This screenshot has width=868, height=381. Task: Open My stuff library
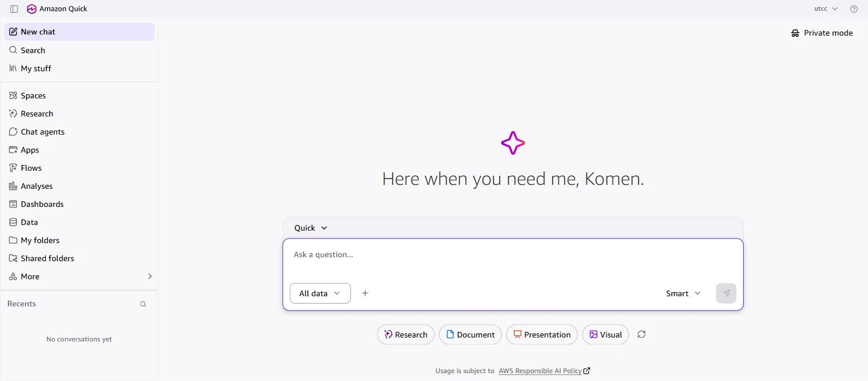point(79,68)
